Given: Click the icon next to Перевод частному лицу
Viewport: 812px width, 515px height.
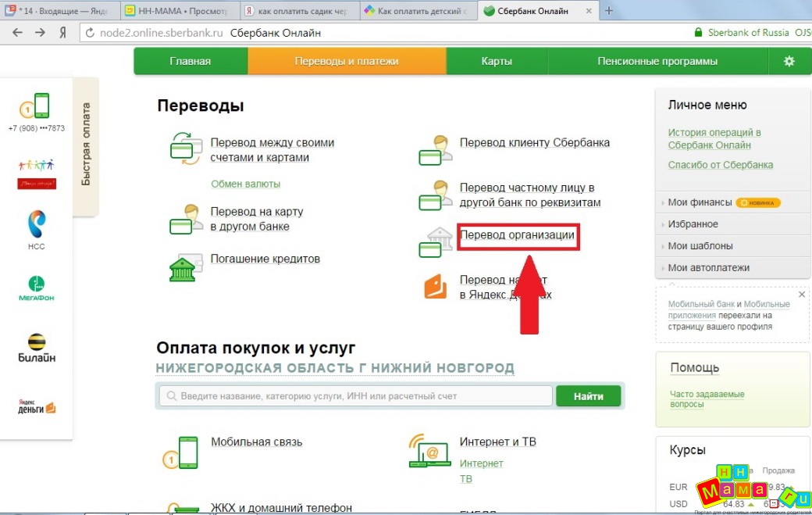Looking at the screenshot, I should pos(435,195).
